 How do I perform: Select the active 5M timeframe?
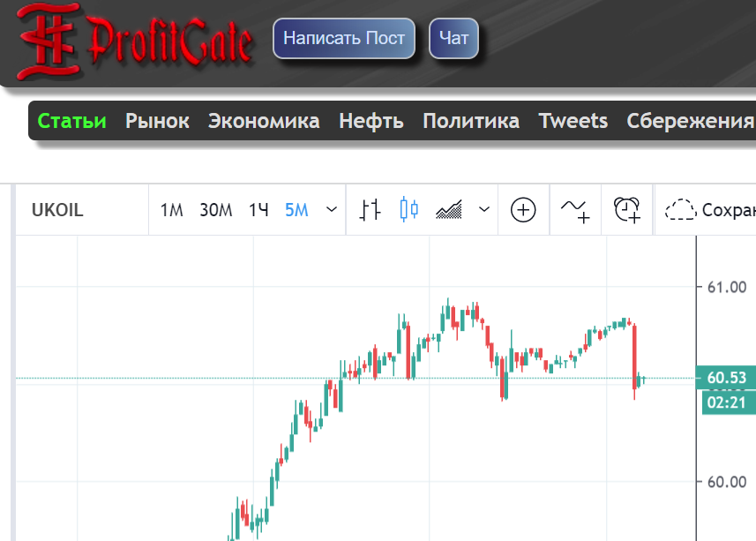[x=296, y=210]
